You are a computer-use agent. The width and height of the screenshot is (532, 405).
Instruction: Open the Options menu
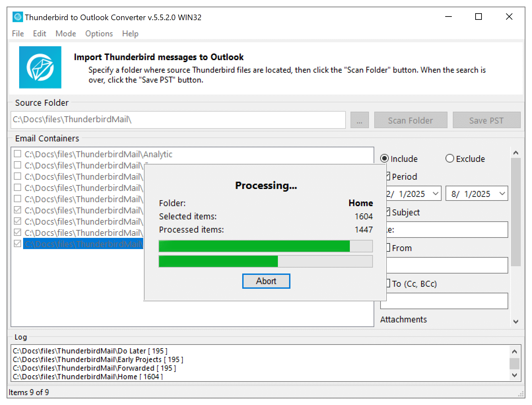[x=99, y=34]
